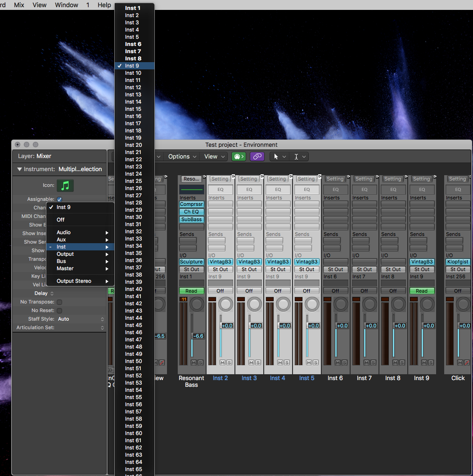473x476 pixels.
Task: Collapse the Instrument disclosure triangle
Action: tap(19, 169)
